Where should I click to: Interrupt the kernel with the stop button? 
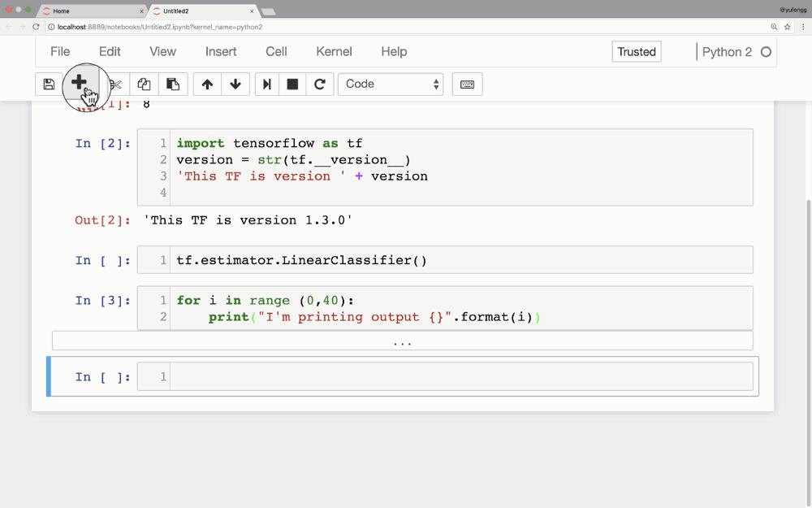click(x=292, y=84)
